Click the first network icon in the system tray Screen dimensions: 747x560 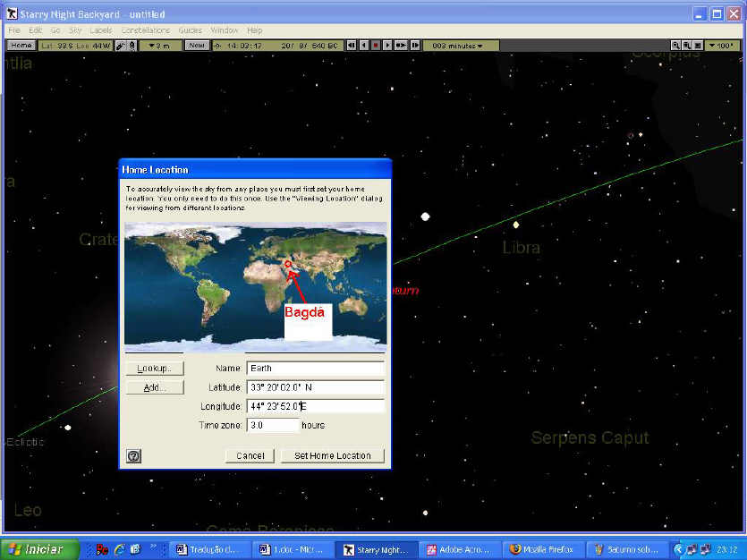point(691,549)
